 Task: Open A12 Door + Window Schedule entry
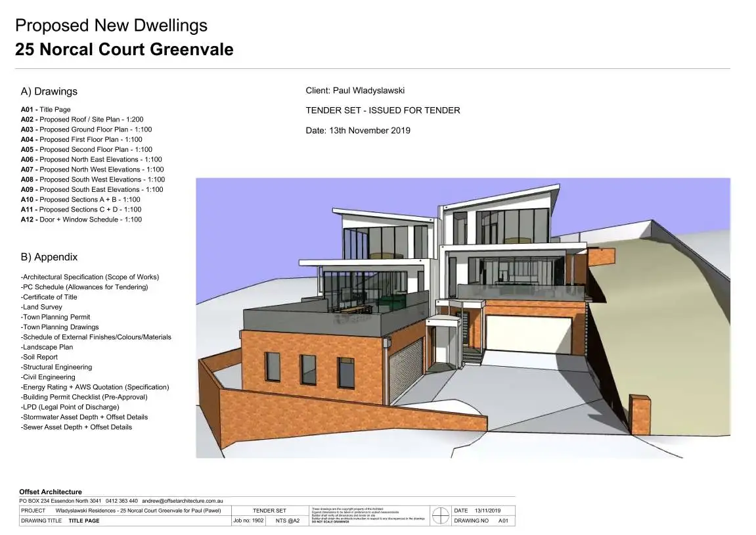(81, 220)
